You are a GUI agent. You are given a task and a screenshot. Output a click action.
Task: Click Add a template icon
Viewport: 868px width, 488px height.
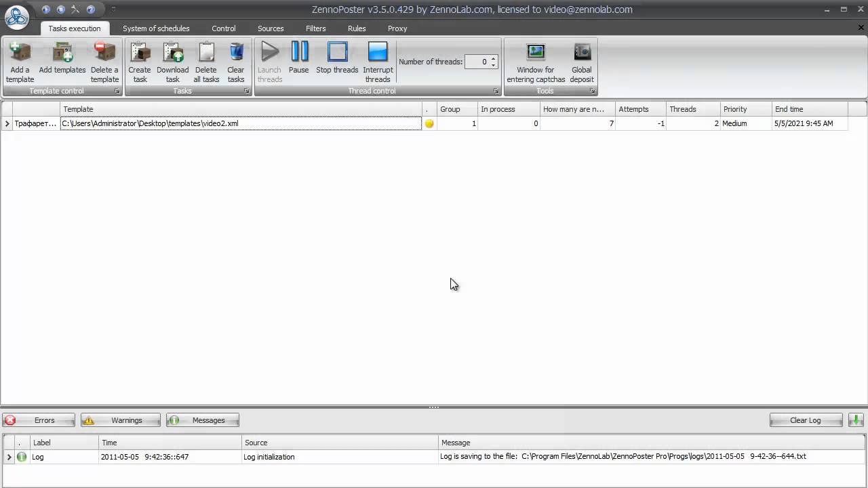[20, 52]
